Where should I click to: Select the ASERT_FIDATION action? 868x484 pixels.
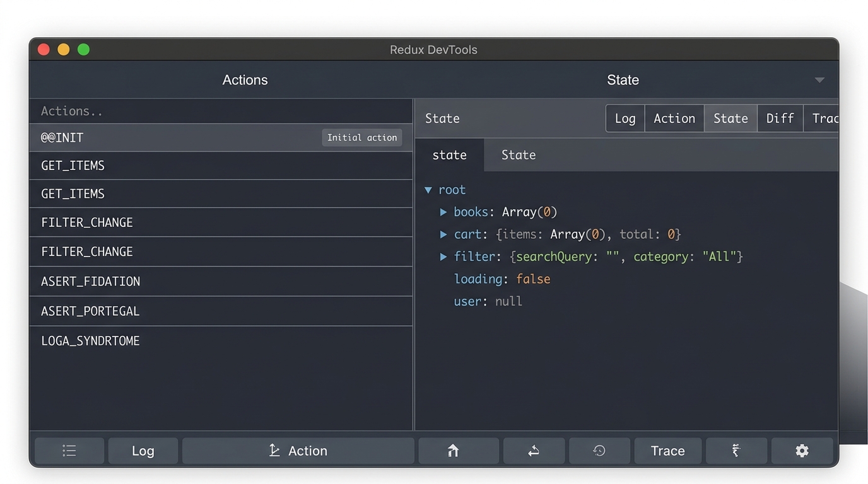pos(221,282)
